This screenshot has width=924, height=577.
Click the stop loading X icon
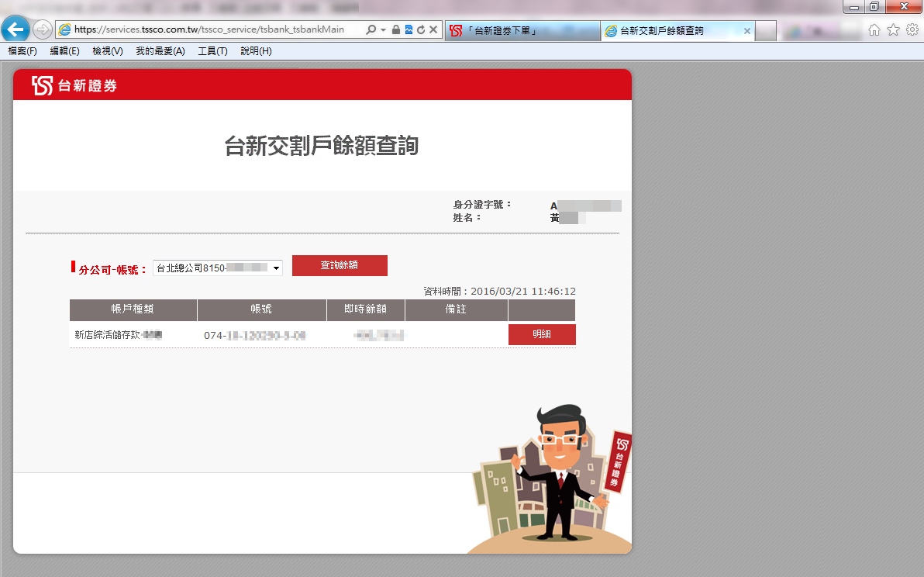[x=433, y=29]
